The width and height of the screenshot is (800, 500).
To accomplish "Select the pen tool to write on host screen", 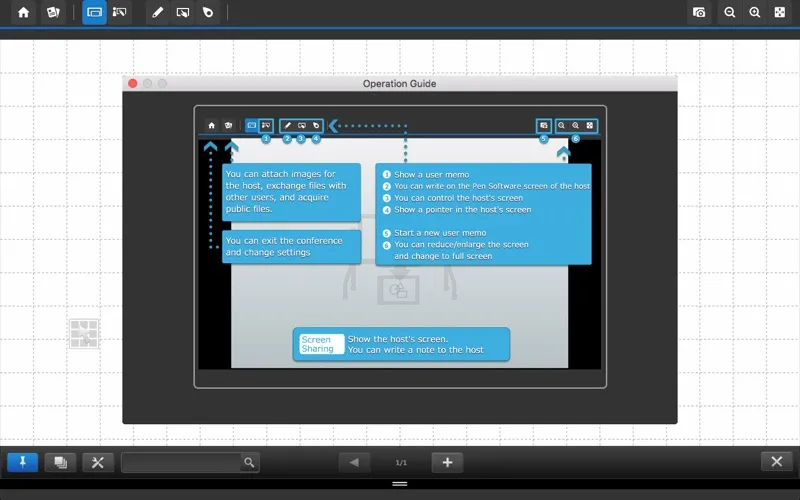I will (x=157, y=13).
